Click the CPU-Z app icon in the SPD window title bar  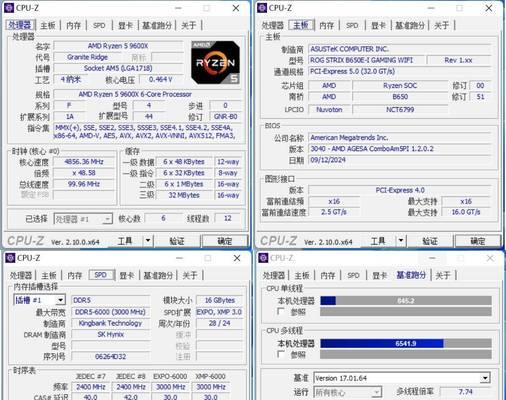[x=10, y=258]
